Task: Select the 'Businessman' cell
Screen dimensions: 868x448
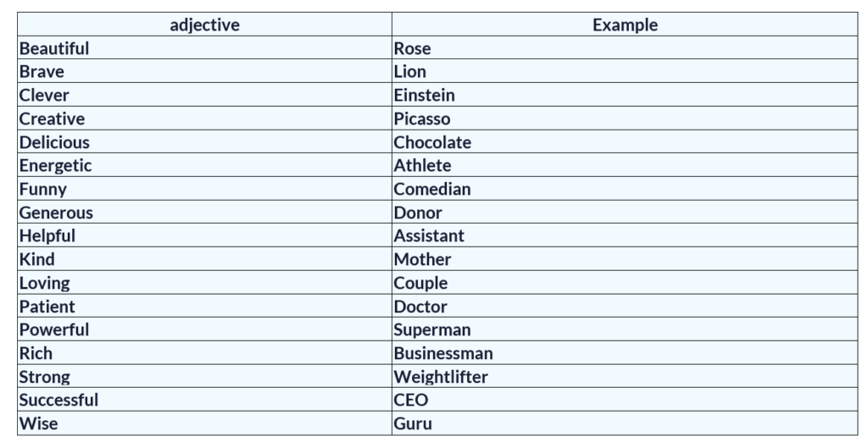Action: (x=443, y=354)
